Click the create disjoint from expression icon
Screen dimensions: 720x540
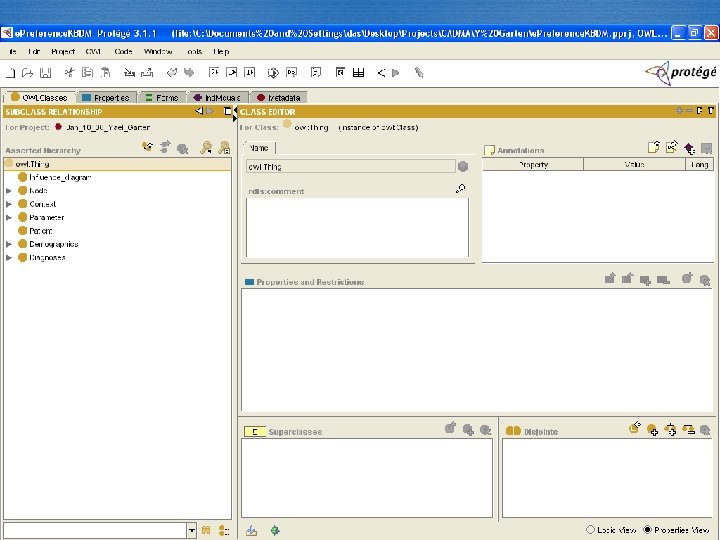pyautogui.click(x=635, y=428)
